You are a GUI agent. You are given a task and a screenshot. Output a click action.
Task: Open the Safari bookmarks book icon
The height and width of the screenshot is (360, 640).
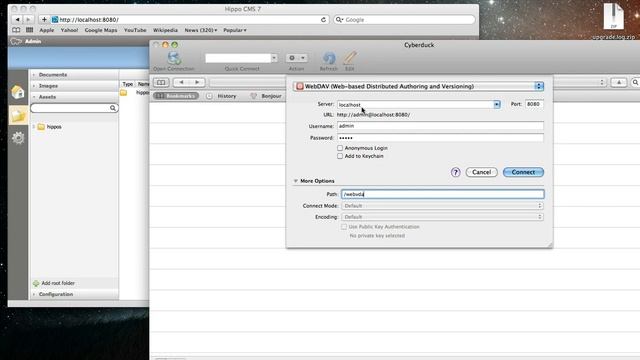tap(16, 30)
